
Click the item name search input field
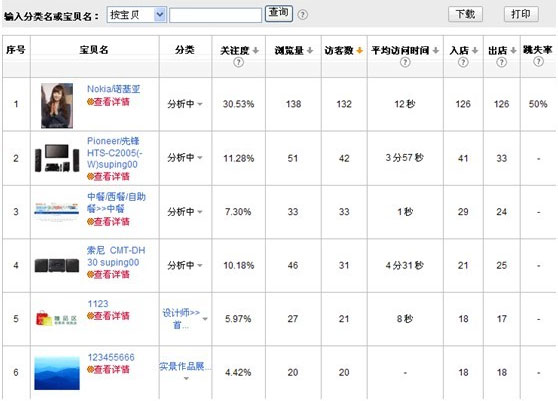coord(215,15)
